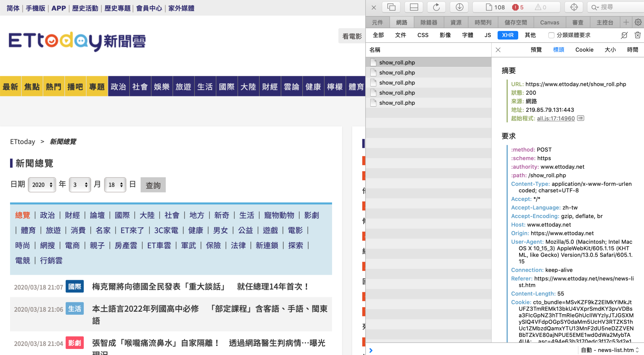The height and width of the screenshot is (355, 644).
Task: Select the XHR network filter
Action: 508,35
